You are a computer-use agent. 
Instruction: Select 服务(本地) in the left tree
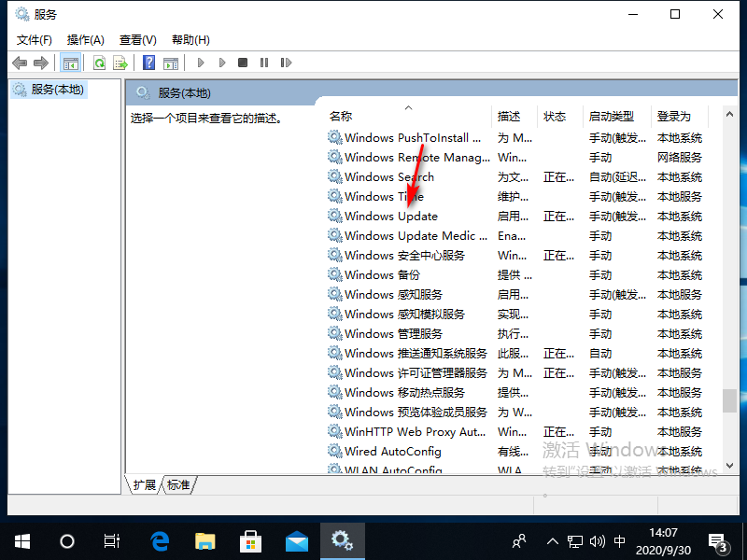[x=56, y=90]
